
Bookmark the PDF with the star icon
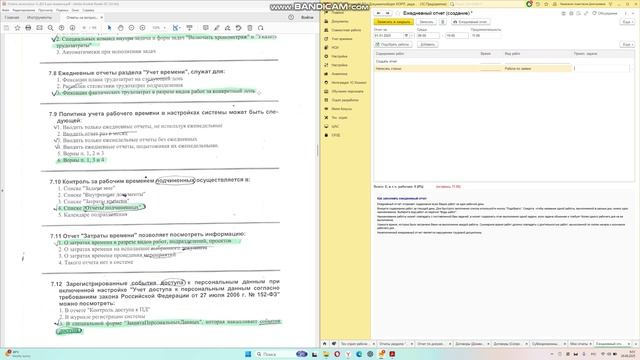(x=17, y=28)
